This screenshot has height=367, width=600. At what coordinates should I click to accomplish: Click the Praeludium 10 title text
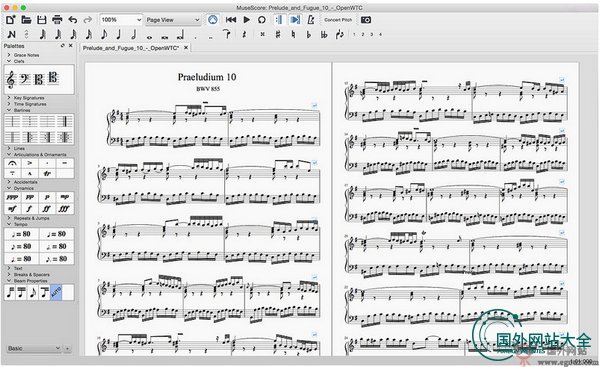[x=207, y=77]
